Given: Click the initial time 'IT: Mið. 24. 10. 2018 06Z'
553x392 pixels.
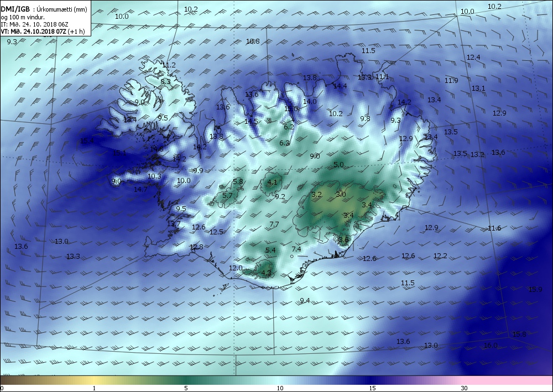Looking at the screenshot, I should pos(34,24).
